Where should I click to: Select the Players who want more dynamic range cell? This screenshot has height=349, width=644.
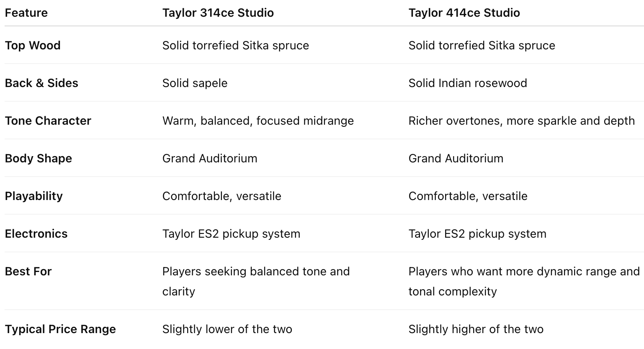523,281
